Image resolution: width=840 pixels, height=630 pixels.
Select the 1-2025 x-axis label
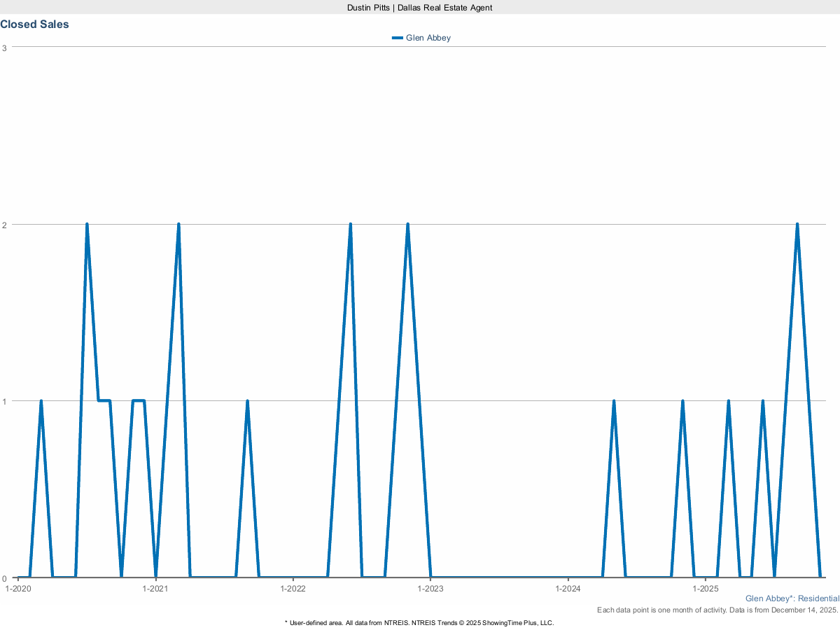(x=706, y=589)
